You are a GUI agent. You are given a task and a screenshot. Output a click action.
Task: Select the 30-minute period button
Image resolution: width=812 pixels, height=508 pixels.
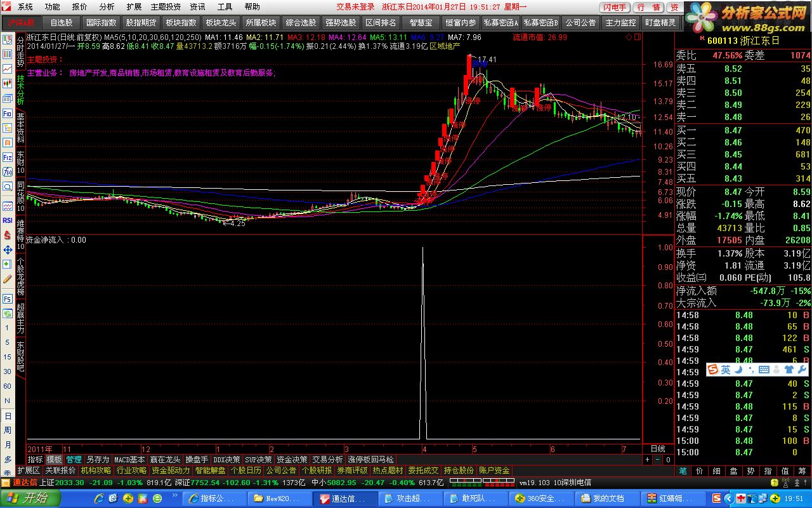click(8, 372)
